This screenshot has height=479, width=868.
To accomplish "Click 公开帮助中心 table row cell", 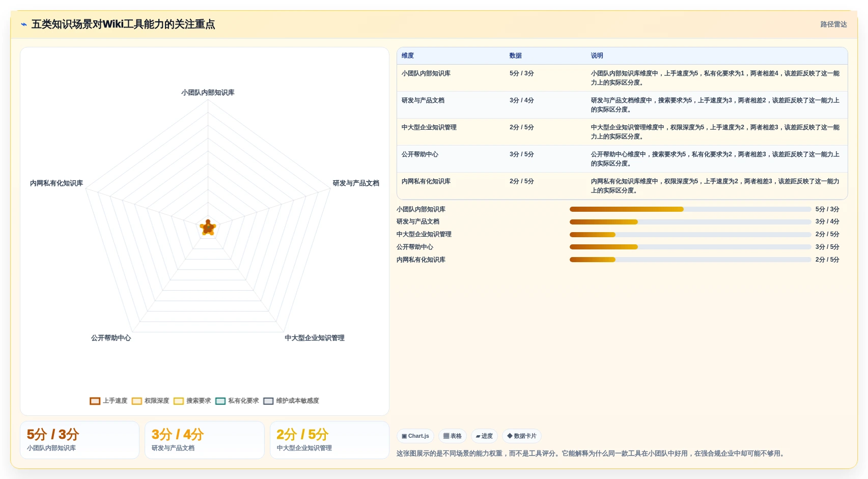I will pyautogui.click(x=420, y=155).
